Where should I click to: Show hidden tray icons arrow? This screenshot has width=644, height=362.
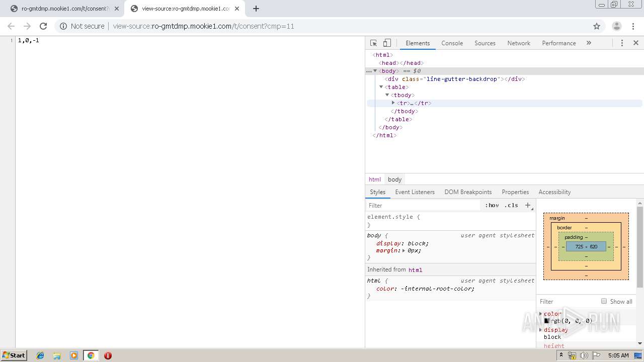[x=562, y=355]
